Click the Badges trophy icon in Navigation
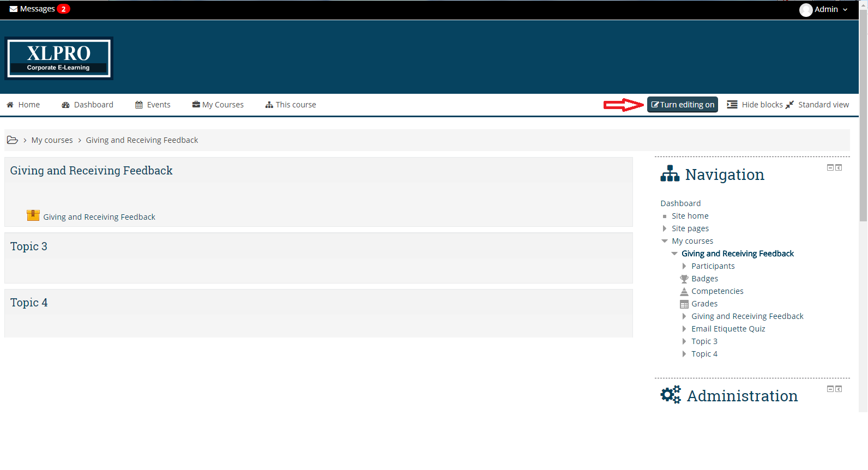 [684, 279]
